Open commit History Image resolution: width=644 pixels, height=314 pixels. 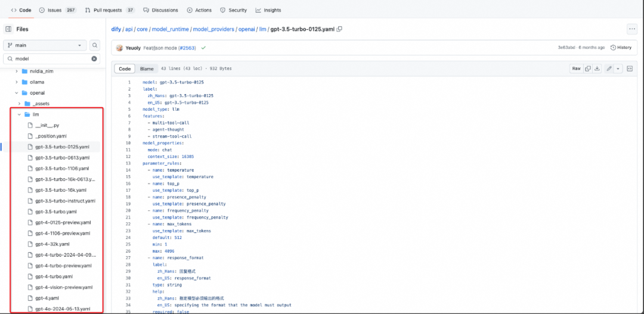(621, 48)
